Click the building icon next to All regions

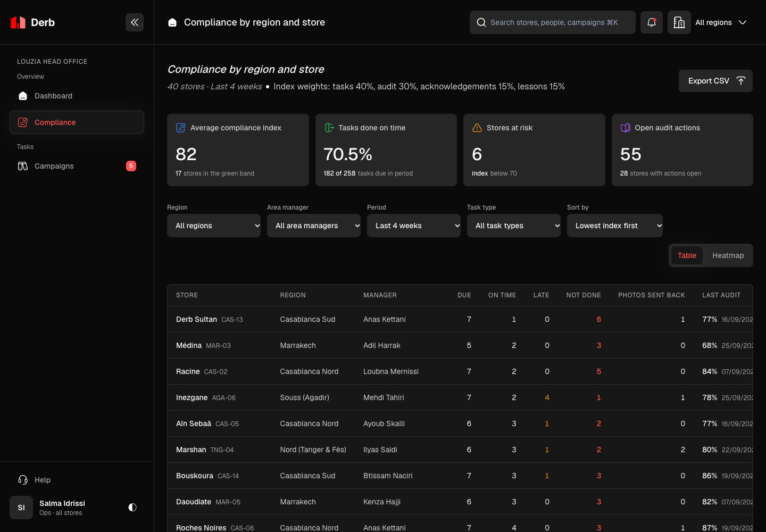[679, 22]
